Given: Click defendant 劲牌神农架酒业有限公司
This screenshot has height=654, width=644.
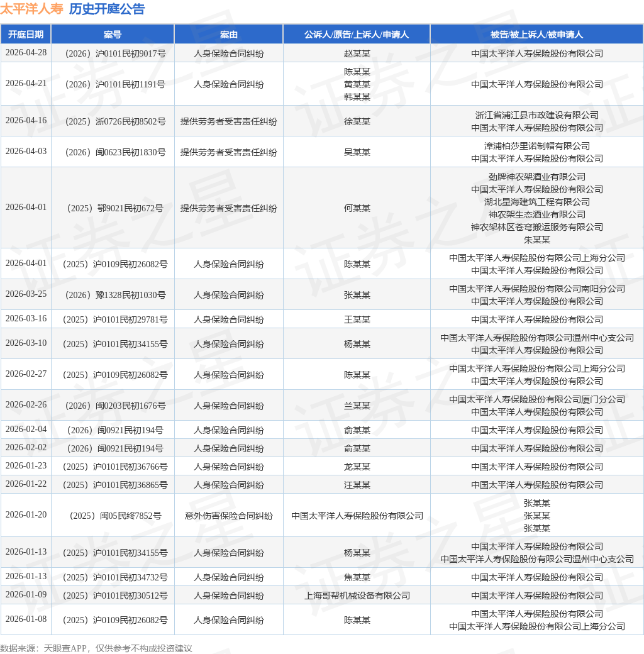Looking at the screenshot, I should (x=537, y=177).
